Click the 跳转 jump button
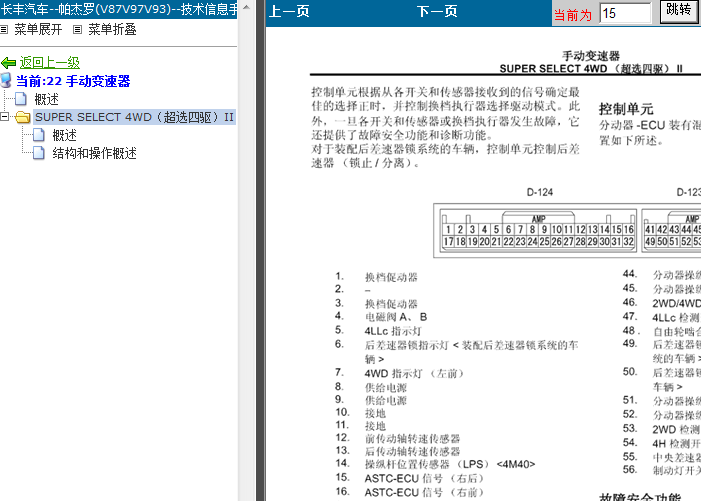 [678, 10]
